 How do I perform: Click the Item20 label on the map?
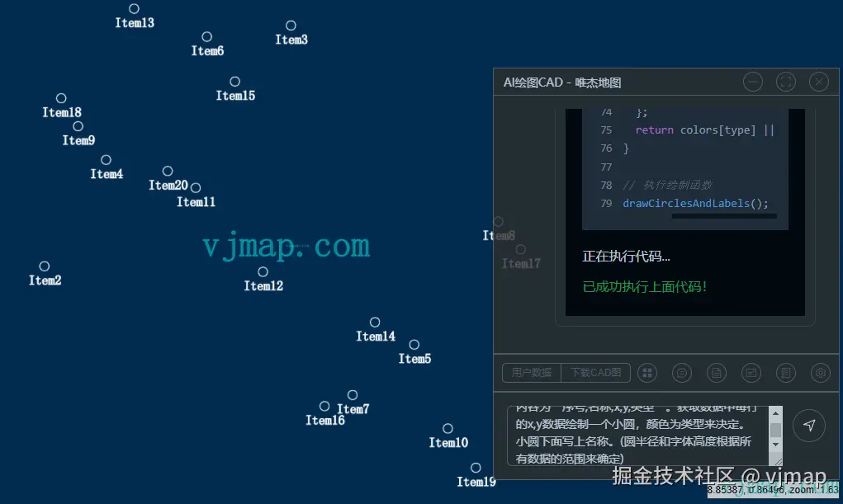[168, 186]
